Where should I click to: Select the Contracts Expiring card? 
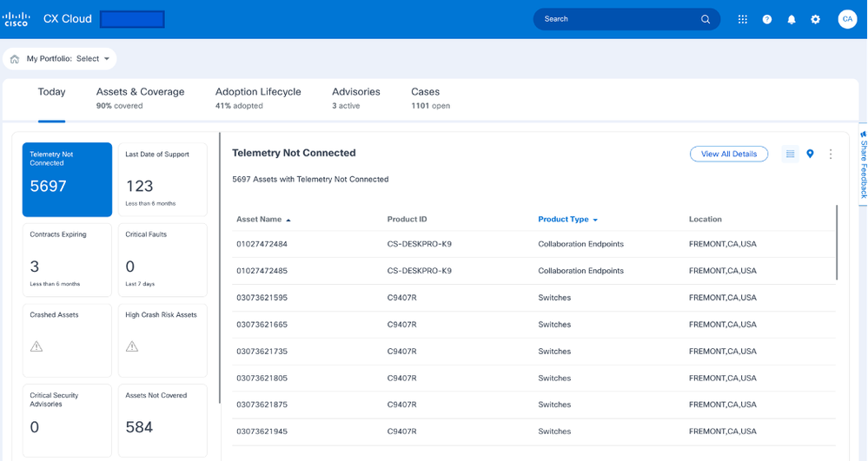(x=67, y=260)
